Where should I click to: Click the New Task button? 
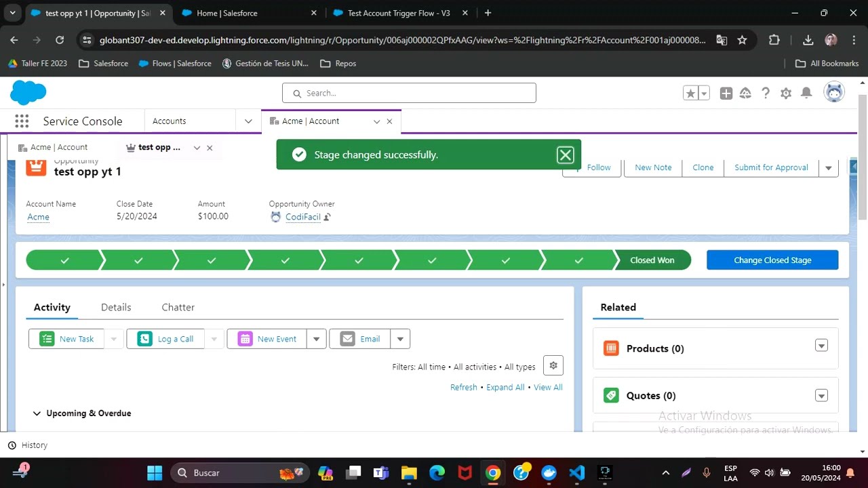click(66, 339)
